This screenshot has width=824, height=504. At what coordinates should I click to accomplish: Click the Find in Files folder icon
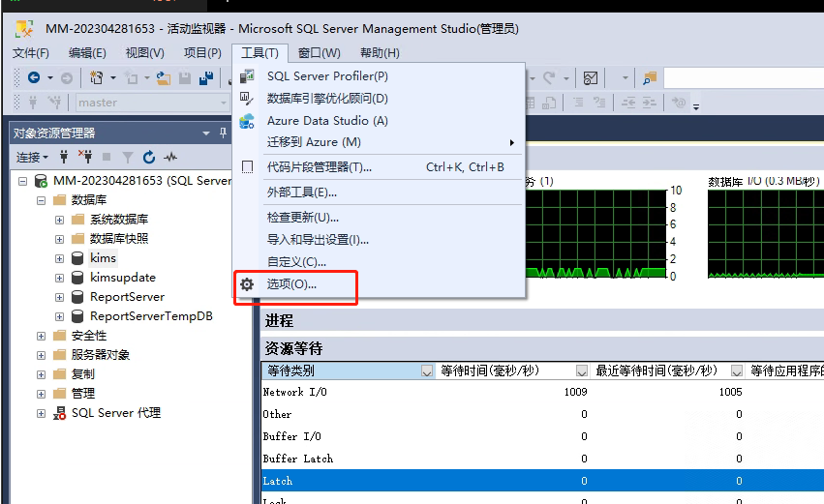[x=650, y=78]
